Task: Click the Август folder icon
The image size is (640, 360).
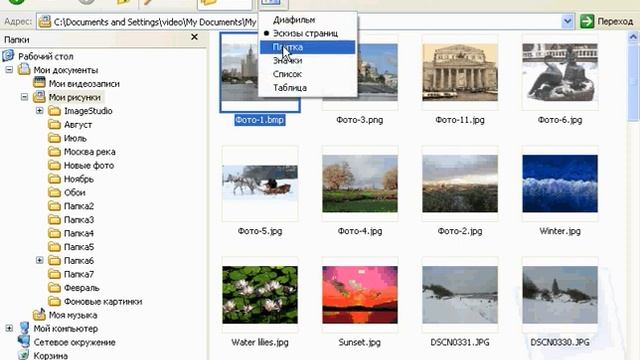Action: pyautogui.click(x=54, y=124)
